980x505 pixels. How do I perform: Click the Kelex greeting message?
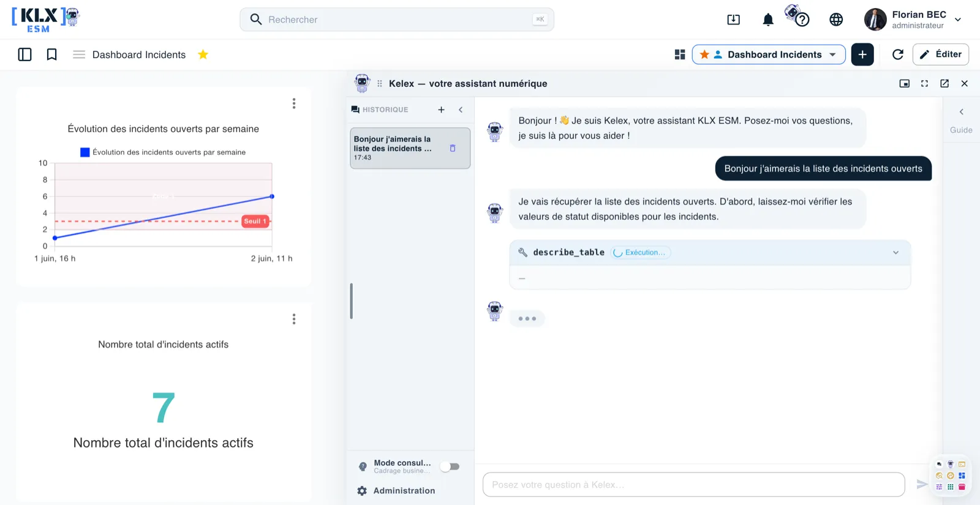(687, 128)
